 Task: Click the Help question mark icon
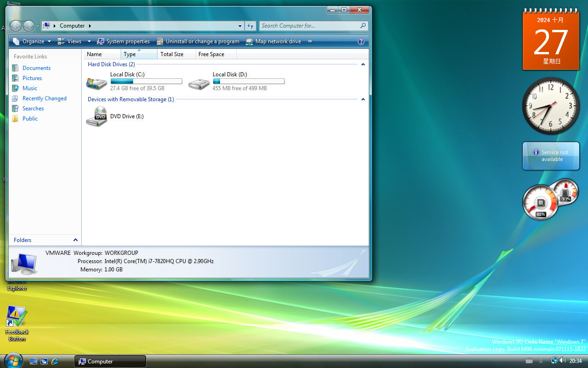click(x=361, y=41)
